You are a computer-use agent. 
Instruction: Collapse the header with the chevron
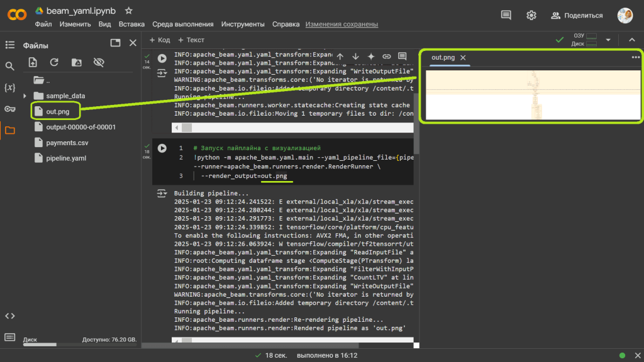tap(631, 40)
